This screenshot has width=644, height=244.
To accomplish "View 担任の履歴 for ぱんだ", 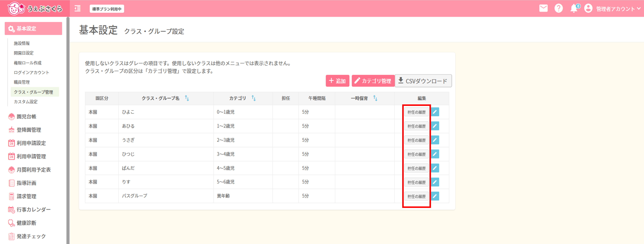I will tap(416, 168).
